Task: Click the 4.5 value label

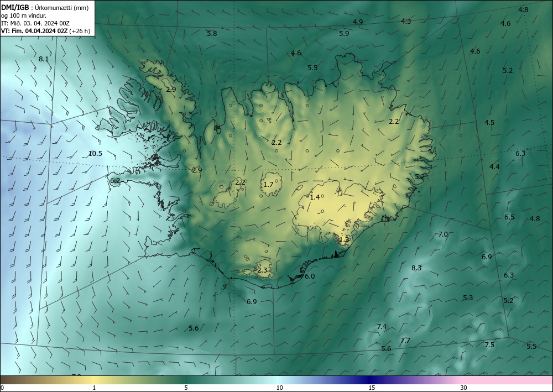Action: pyautogui.click(x=489, y=123)
